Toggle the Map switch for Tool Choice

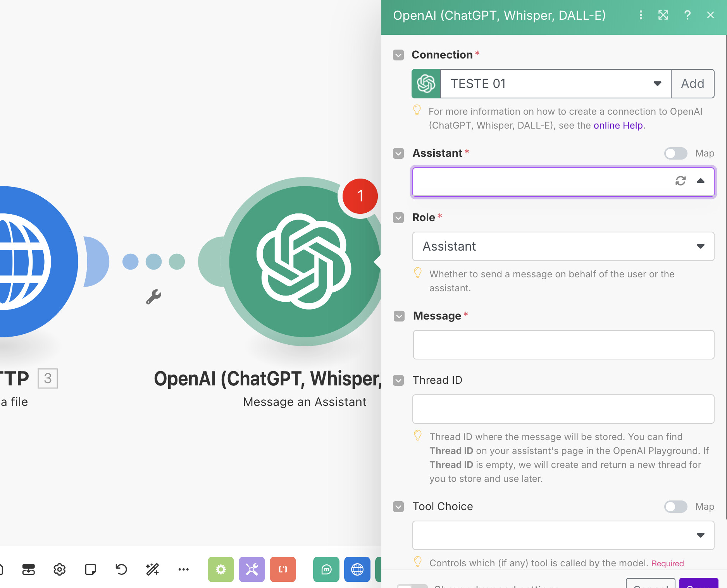click(x=676, y=507)
